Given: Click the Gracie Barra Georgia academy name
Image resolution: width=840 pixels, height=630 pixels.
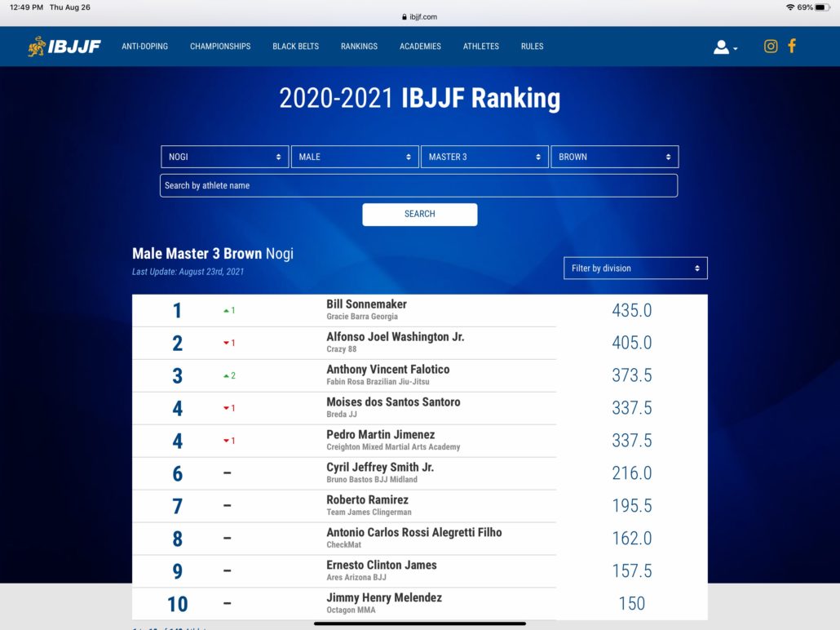Looking at the screenshot, I should click(362, 317).
